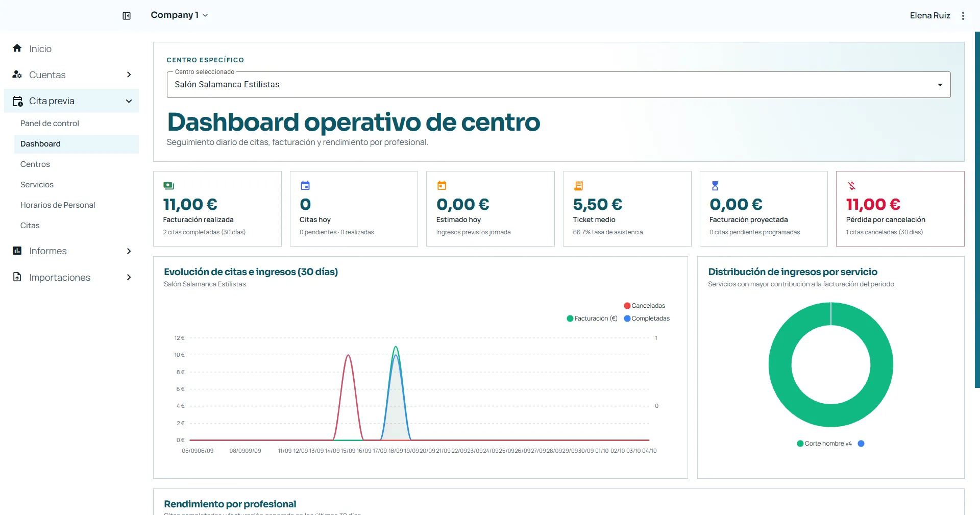
Task: Select the Dashboard menu item
Action: pos(77,144)
